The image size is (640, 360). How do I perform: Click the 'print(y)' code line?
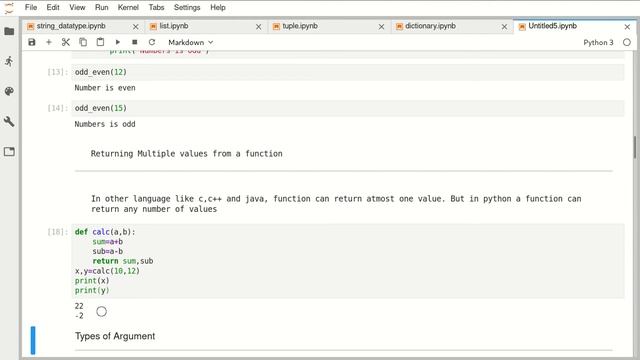[x=92, y=290]
